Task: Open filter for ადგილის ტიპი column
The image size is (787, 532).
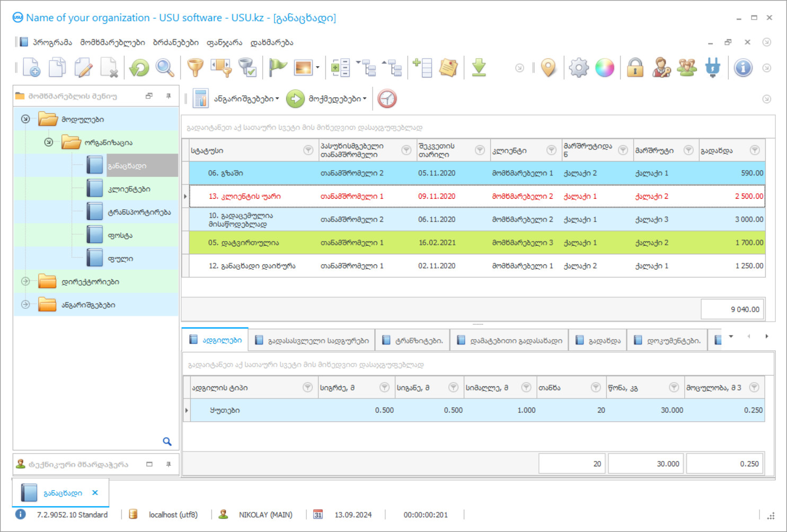Action: click(307, 387)
